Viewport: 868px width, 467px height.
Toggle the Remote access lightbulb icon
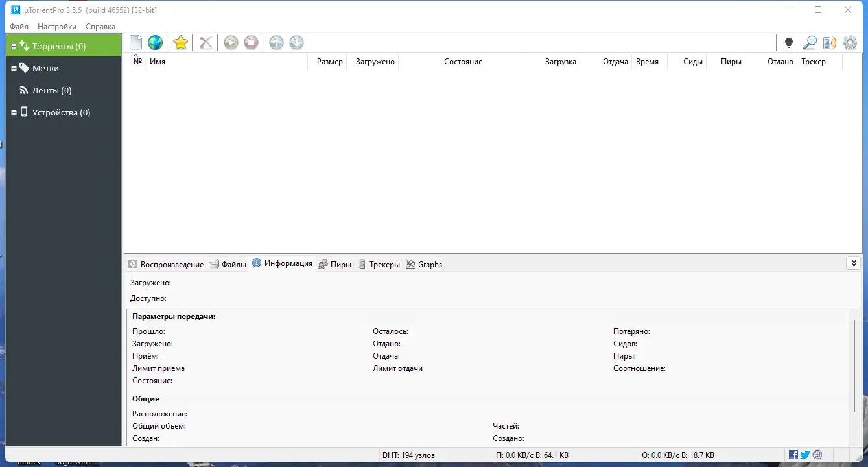click(x=788, y=42)
